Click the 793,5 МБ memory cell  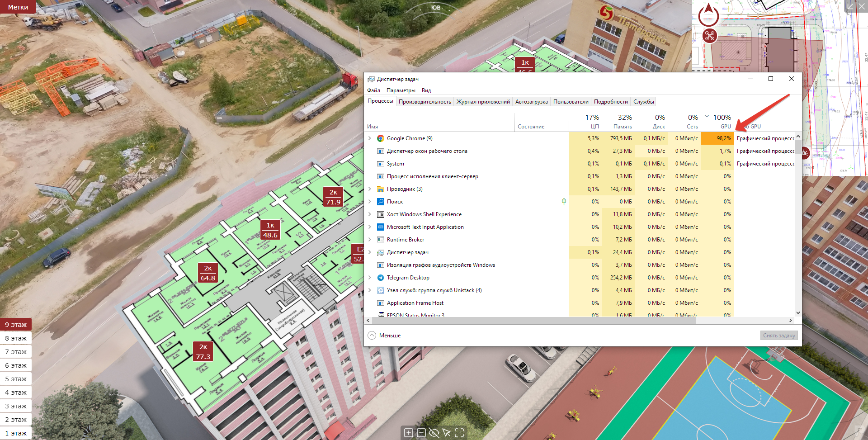[618, 138]
